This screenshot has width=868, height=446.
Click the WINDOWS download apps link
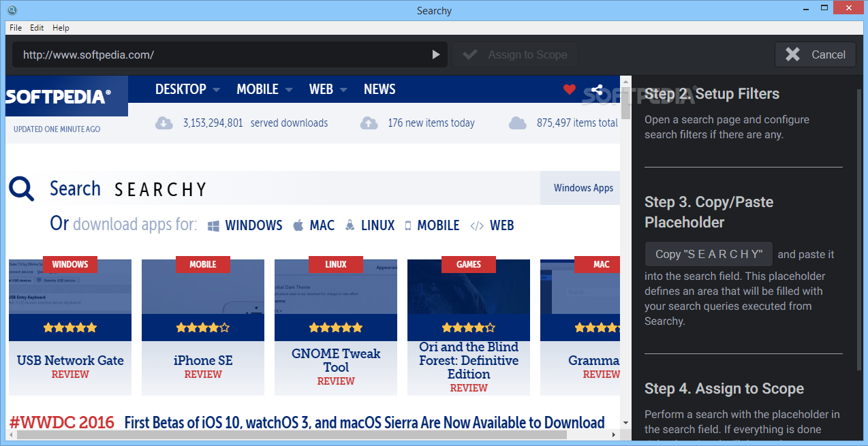click(245, 225)
